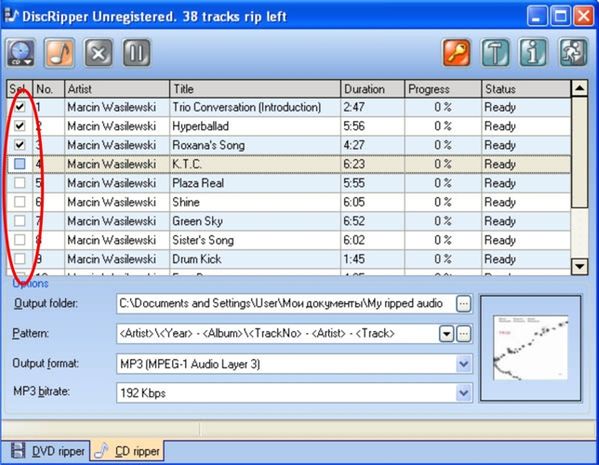Viewport: 599px width, 465px height.
Task: Click the track list scrollbar thumb
Action: 580,152
